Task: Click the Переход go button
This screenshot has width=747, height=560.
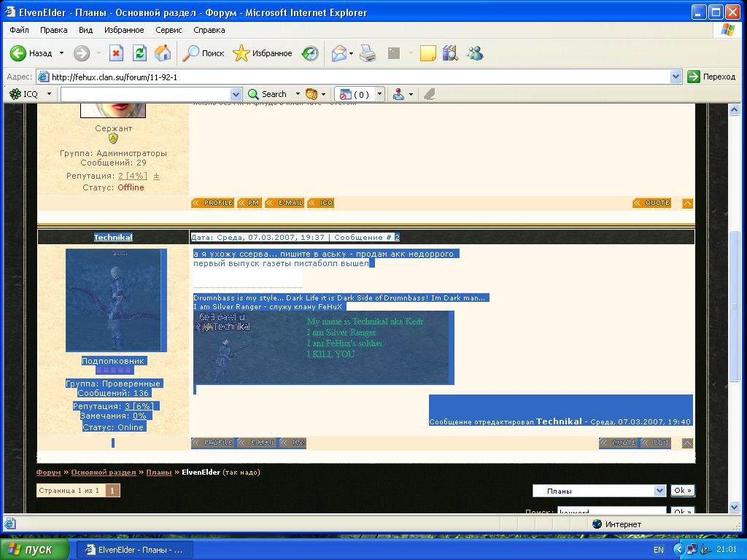Action: point(712,77)
